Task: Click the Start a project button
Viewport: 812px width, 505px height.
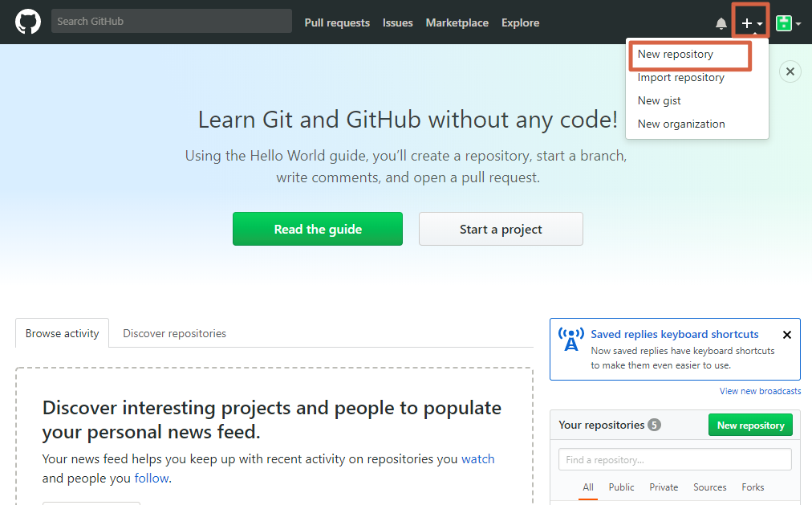Action: 501,229
